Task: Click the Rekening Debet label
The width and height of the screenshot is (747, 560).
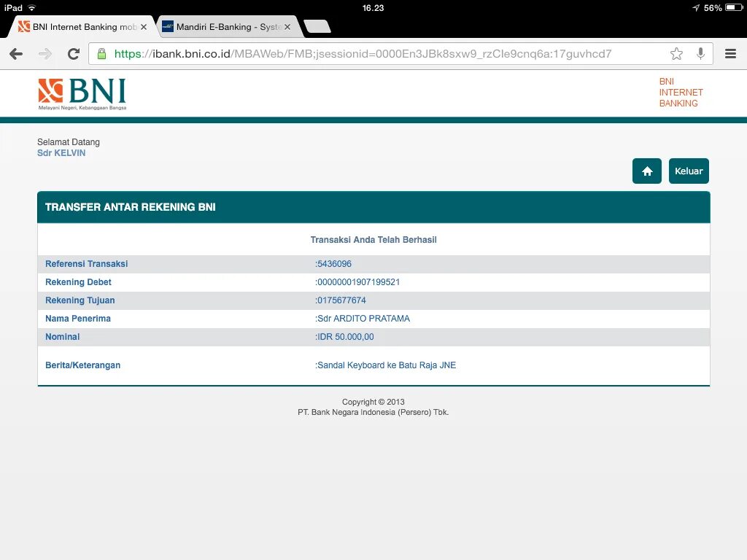Action: point(78,282)
